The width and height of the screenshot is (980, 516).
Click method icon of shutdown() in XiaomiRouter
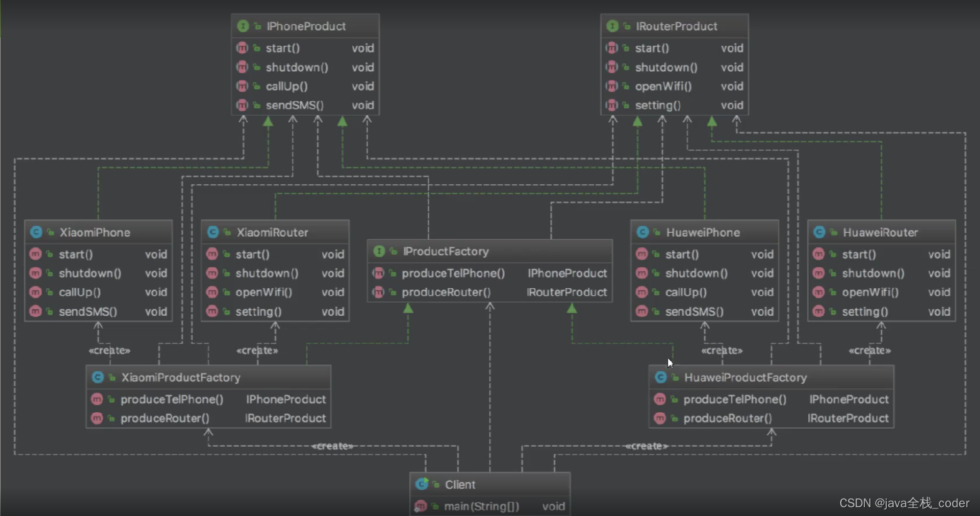click(212, 273)
